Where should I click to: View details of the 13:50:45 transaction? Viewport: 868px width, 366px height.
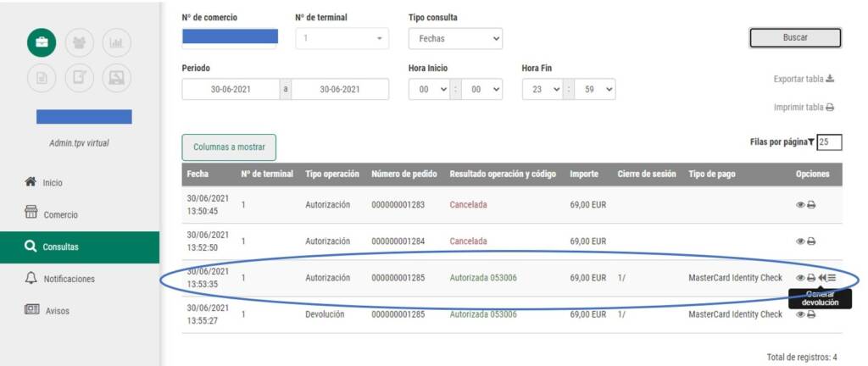pos(800,205)
